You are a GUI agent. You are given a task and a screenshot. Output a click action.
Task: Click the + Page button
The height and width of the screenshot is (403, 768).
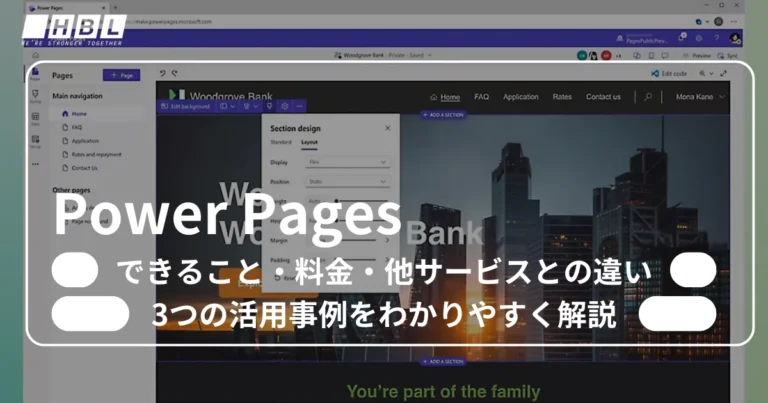122,75
